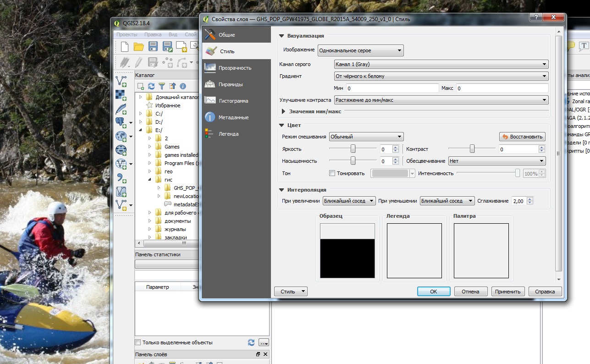Check Только выделенные объекты option

pyautogui.click(x=138, y=342)
